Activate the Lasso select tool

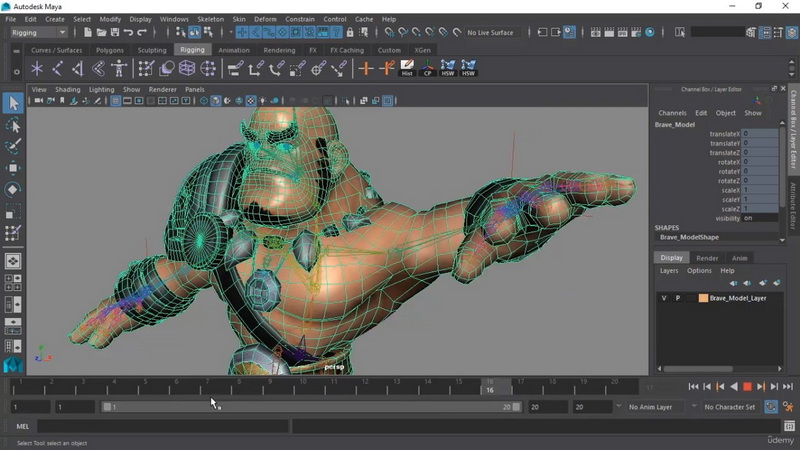13,125
